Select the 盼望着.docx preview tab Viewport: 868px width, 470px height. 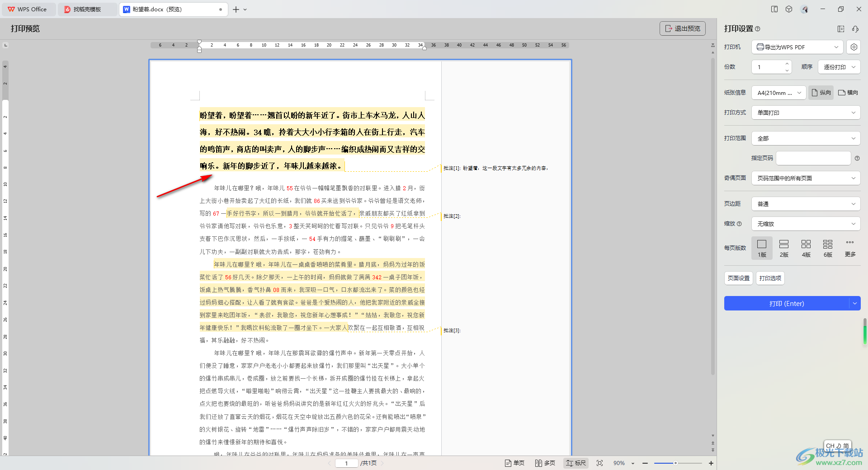click(173, 9)
